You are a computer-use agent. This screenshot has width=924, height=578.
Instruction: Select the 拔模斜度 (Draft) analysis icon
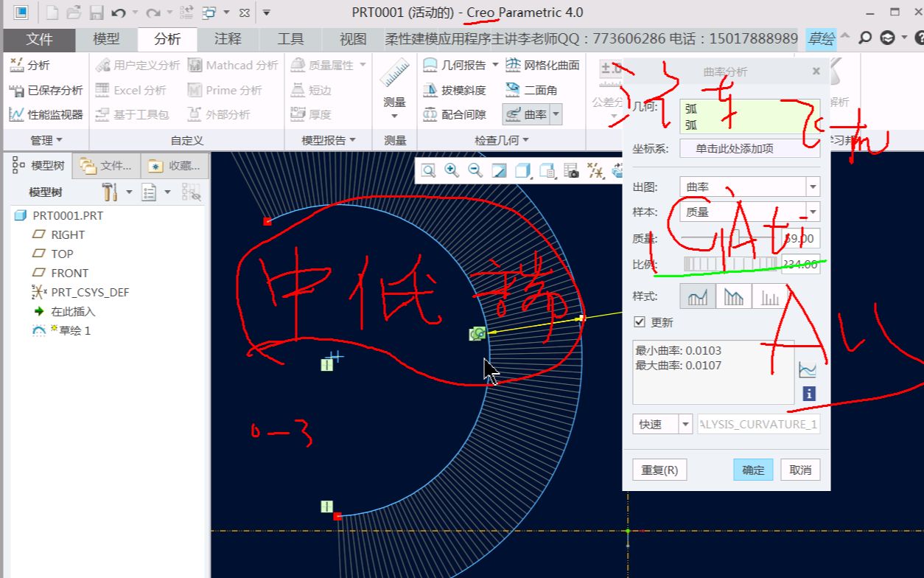[455, 89]
